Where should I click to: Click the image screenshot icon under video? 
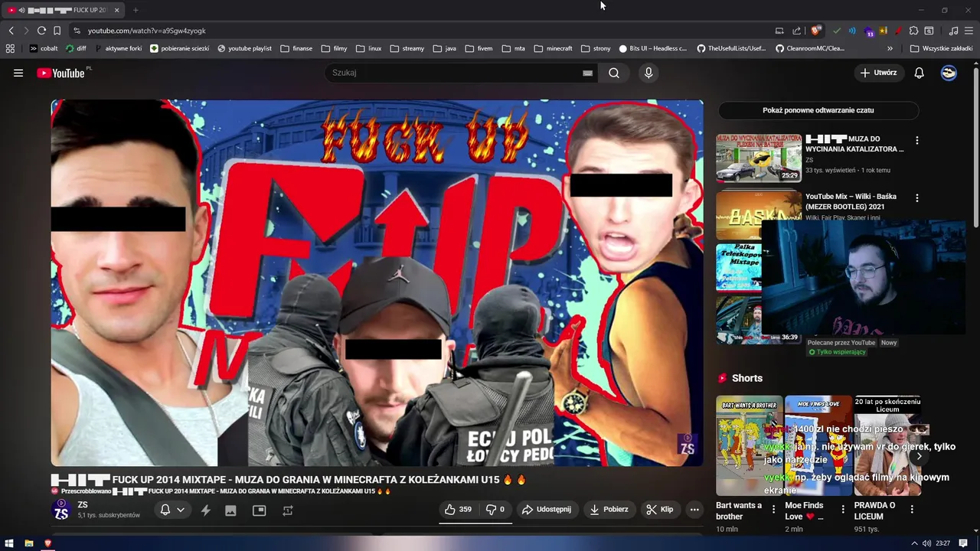(x=230, y=510)
